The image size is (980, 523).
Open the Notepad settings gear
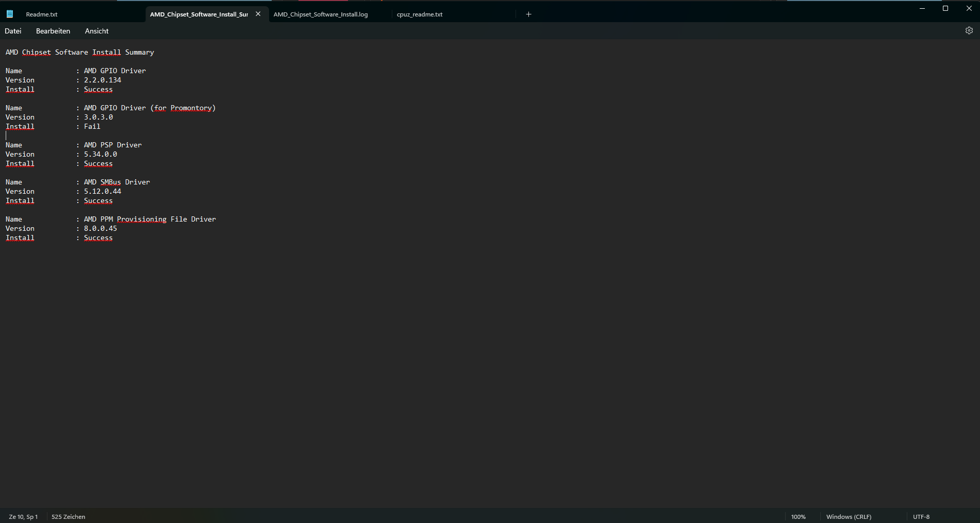(969, 31)
